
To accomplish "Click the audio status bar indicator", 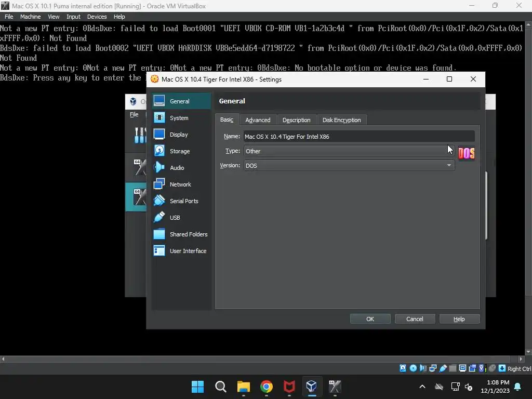I will 423,368.
